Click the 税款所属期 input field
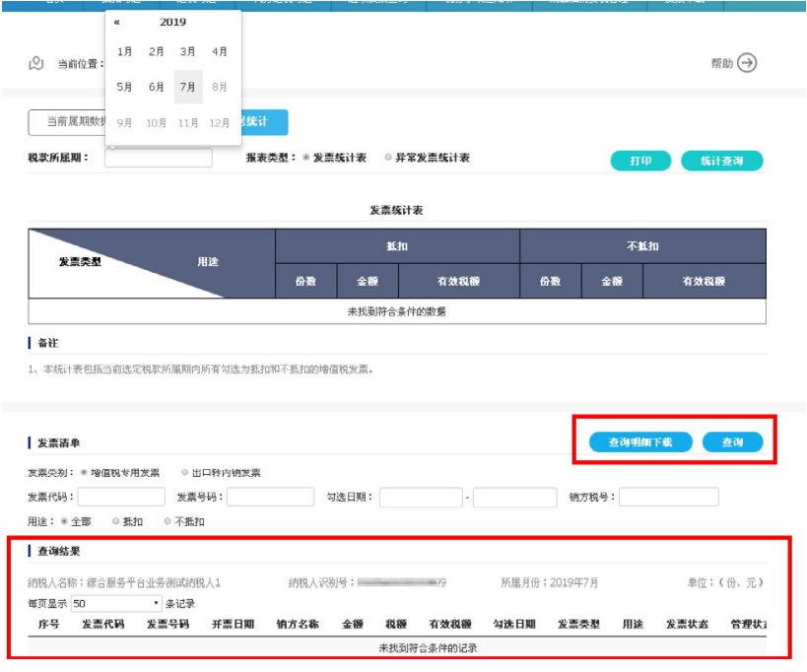807x672 pixels. tap(159, 158)
